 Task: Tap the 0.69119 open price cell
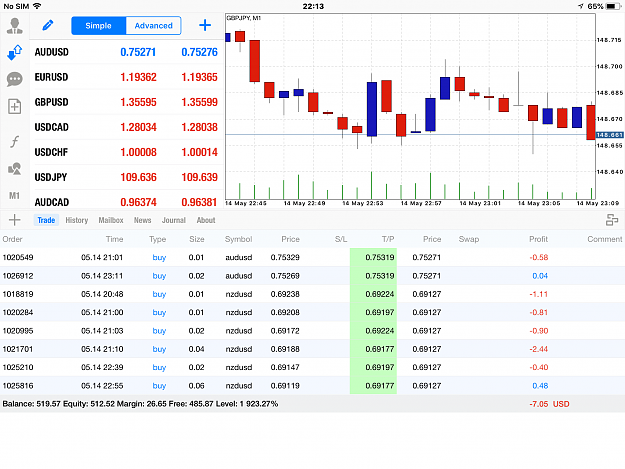coord(285,386)
